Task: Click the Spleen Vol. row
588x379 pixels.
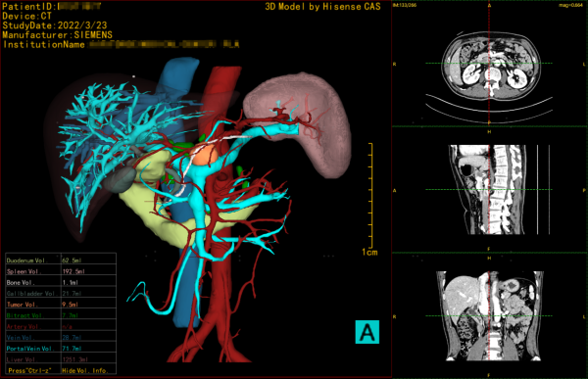Action: 61,271
